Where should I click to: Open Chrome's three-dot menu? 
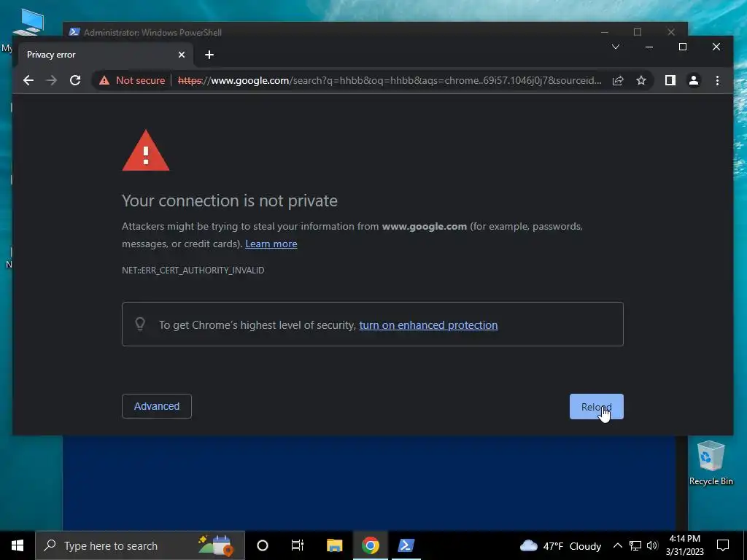pos(717,80)
